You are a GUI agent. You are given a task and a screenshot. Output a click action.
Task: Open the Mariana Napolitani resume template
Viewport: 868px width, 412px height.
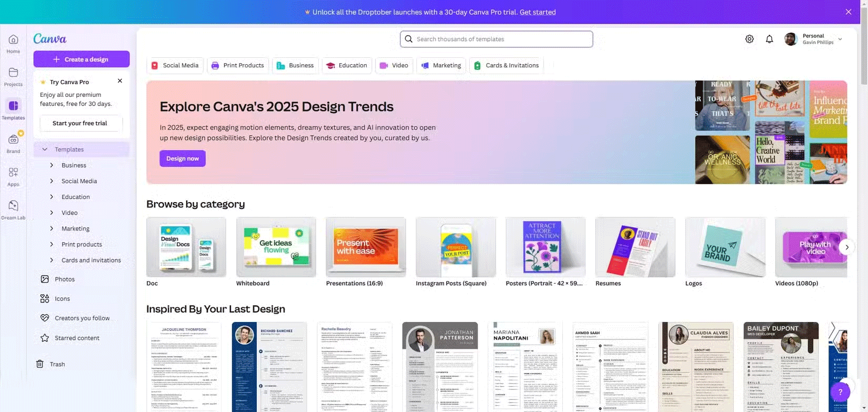click(x=526, y=367)
